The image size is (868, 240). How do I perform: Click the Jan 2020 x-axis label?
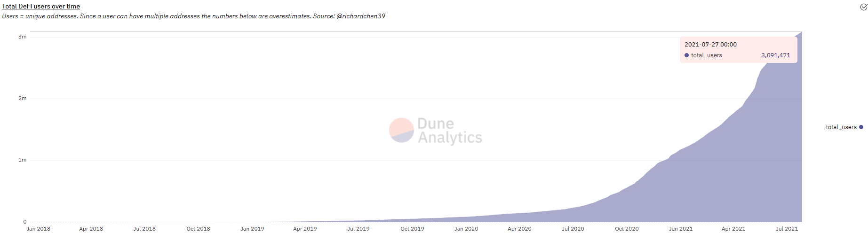466,229
